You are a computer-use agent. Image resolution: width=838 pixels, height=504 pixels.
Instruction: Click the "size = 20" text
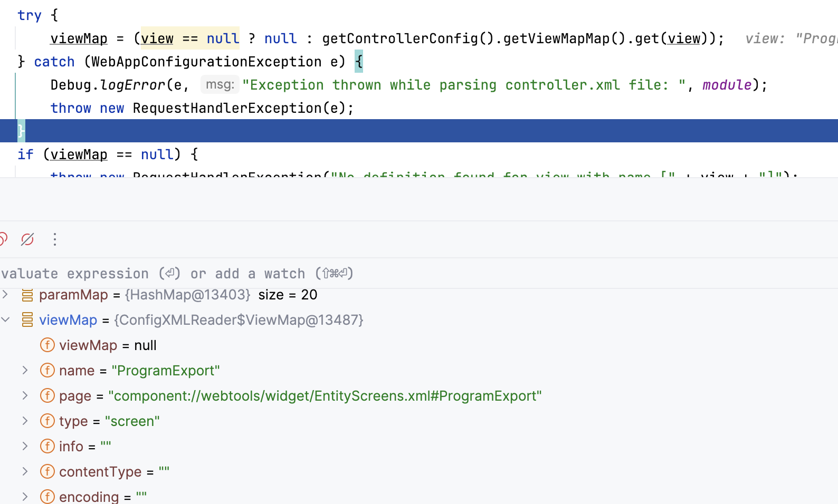288,295
